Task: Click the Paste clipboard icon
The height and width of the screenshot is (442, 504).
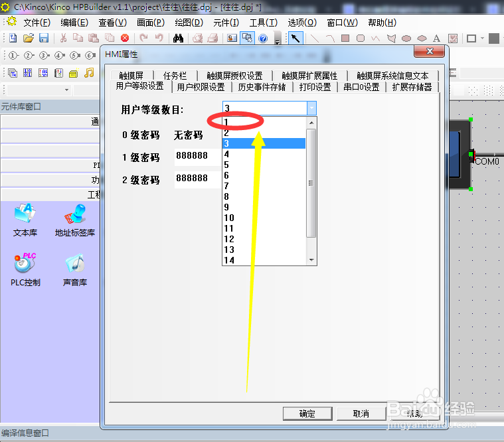Action: (94, 38)
